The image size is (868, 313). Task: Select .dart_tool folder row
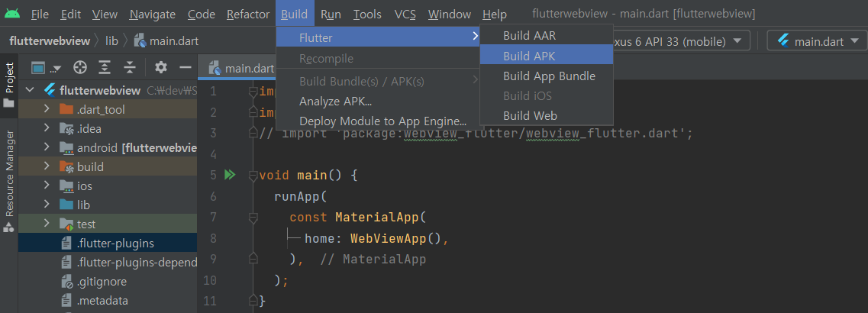[108, 109]
